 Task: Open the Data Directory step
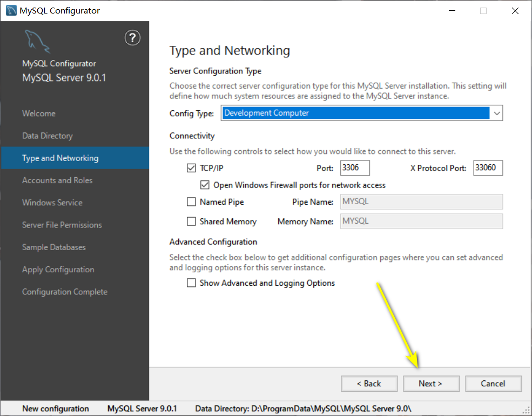(48, 136)
